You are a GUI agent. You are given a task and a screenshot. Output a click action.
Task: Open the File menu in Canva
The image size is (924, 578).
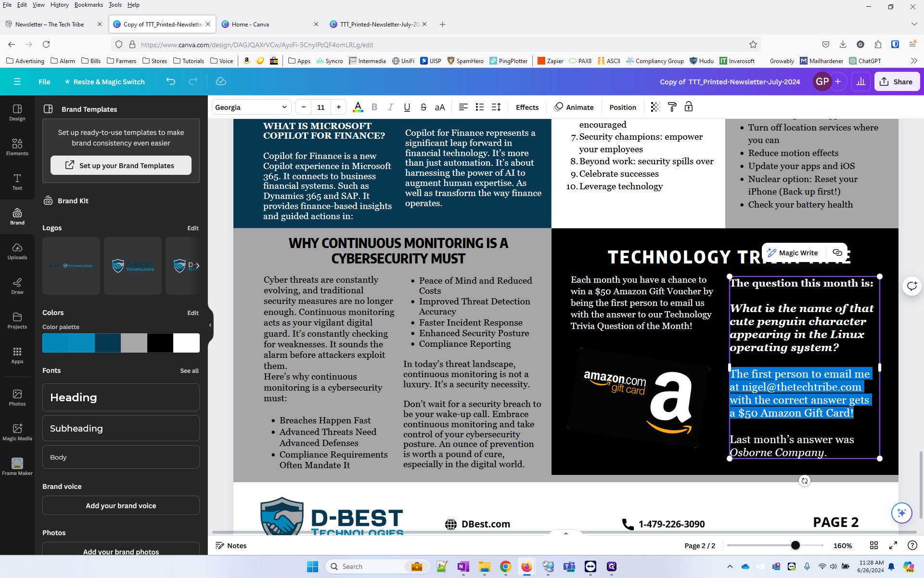coord(44,81)
